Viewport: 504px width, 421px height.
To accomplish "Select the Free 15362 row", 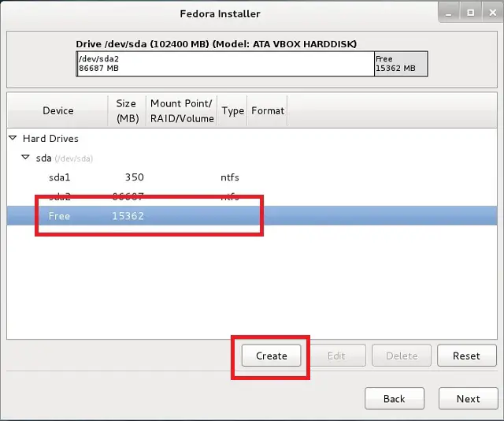I will 252,216.
